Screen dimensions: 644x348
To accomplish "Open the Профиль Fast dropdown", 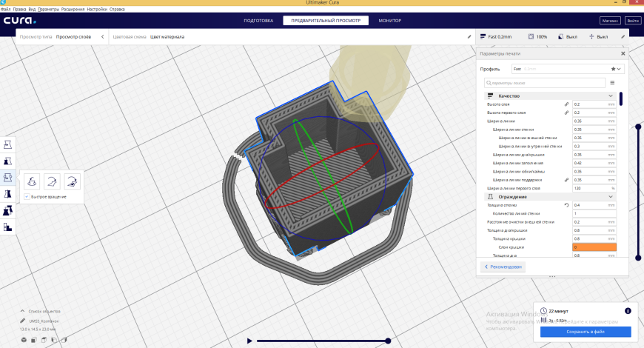I will coord(568,69).
